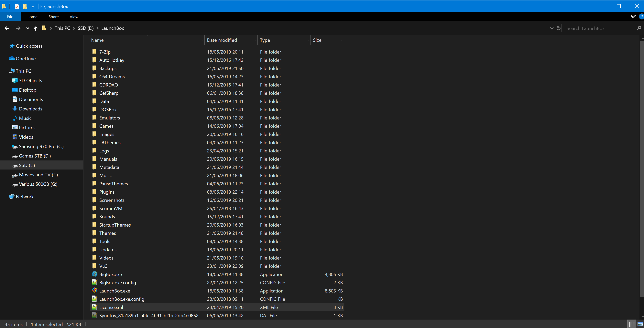Screen dimensions: 644x328
Task: Select the VLC folder name
Action: point(103,266)
